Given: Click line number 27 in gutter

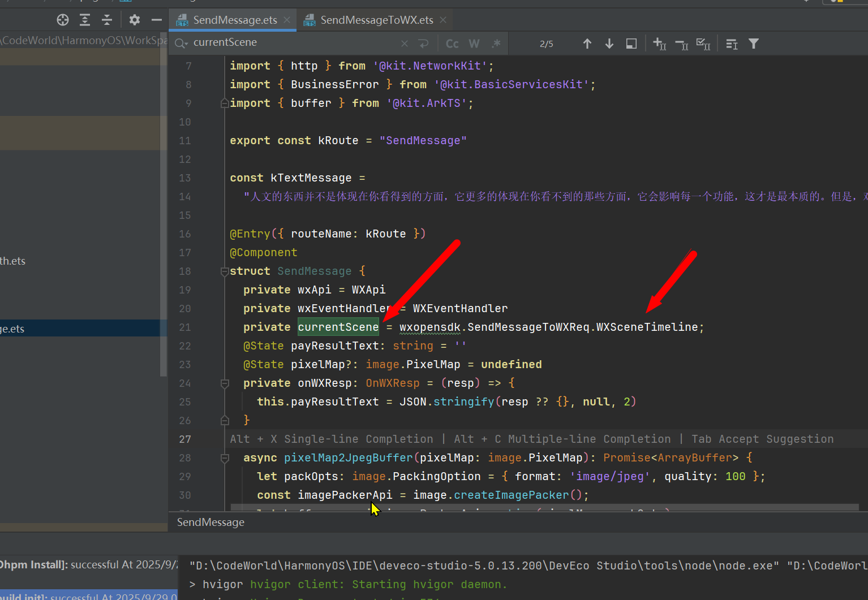Looking at the screenshot, I should point(185,439).
